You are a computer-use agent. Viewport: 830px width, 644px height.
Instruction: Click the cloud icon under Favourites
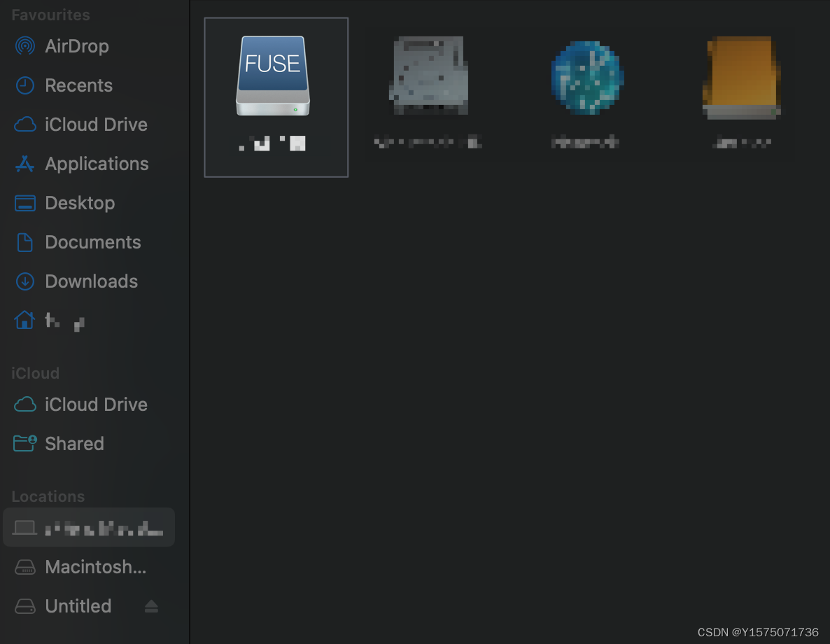[25, 125]
